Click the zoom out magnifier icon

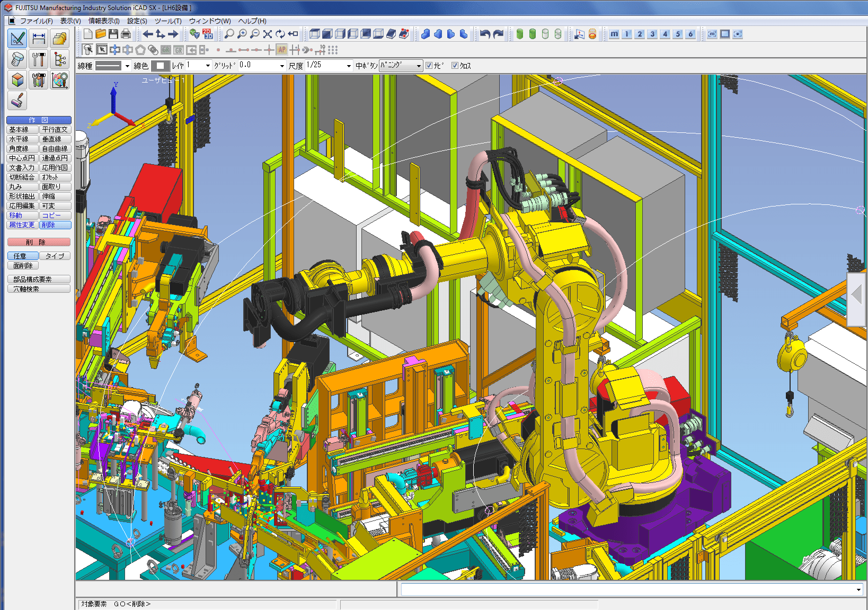(255, 34)
